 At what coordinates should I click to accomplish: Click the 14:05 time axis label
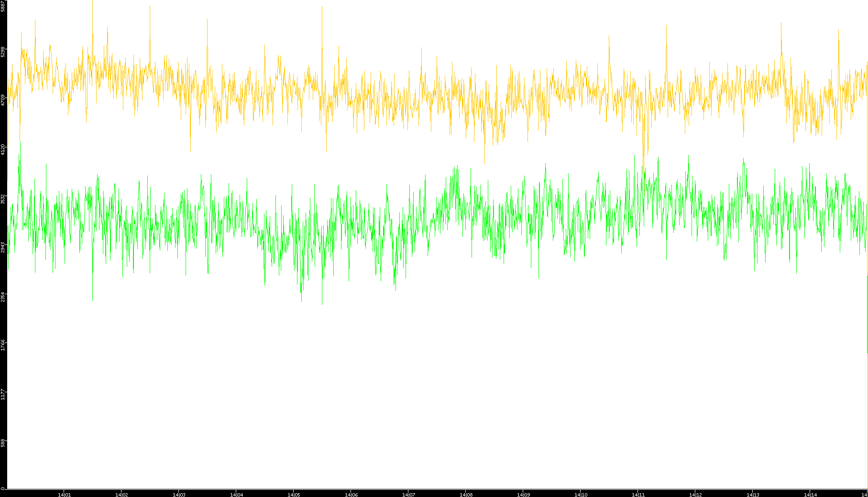coord(294,495)
